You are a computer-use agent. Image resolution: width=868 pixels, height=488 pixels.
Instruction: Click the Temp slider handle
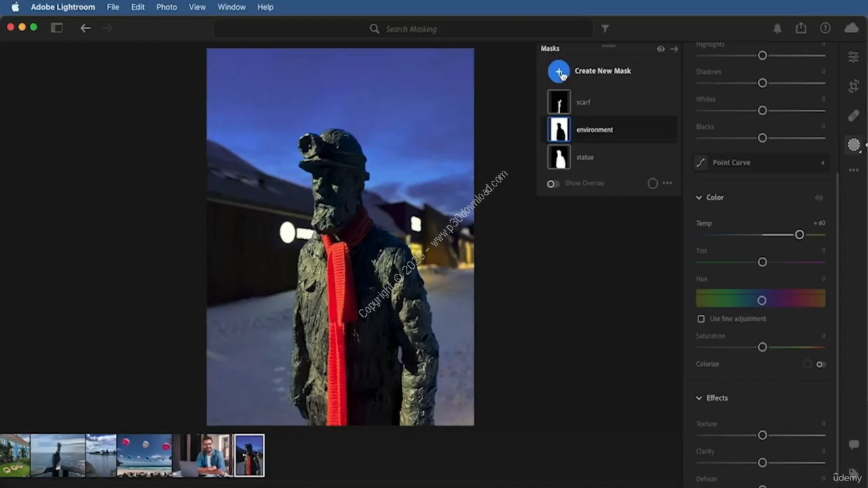pyautogui.click(x=799, y=235)
